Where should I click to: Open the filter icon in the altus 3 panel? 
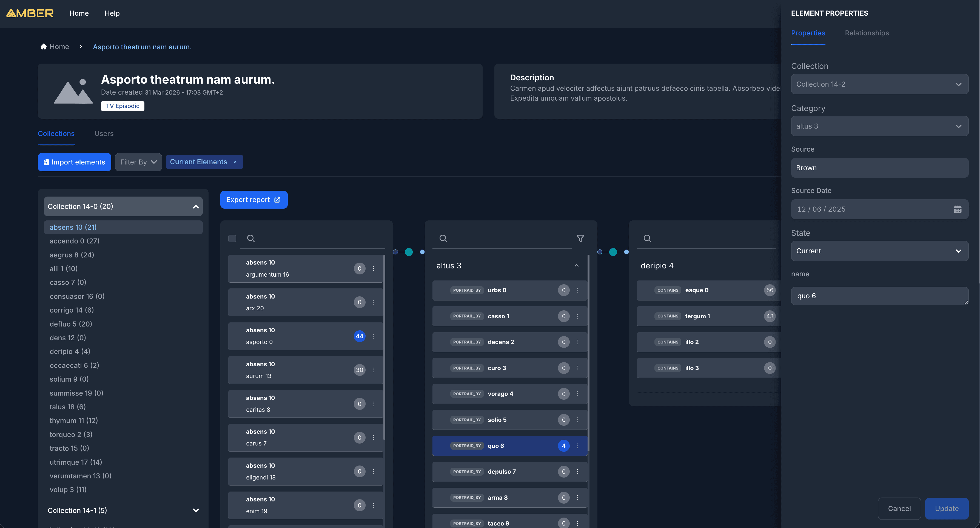pos(580,238)
